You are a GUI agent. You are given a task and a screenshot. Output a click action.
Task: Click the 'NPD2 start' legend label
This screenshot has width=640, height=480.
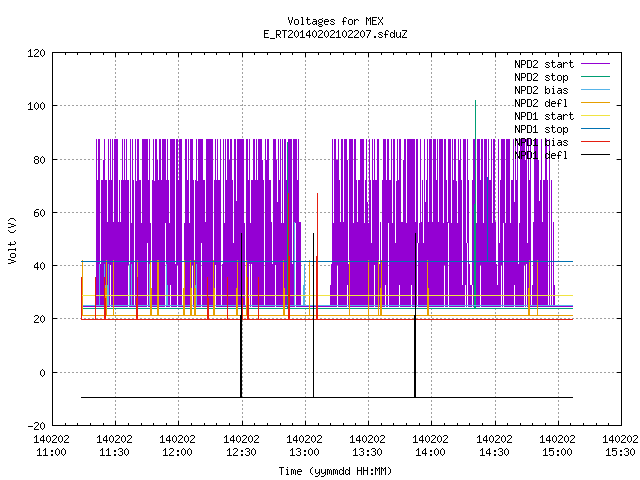point(544,64)
